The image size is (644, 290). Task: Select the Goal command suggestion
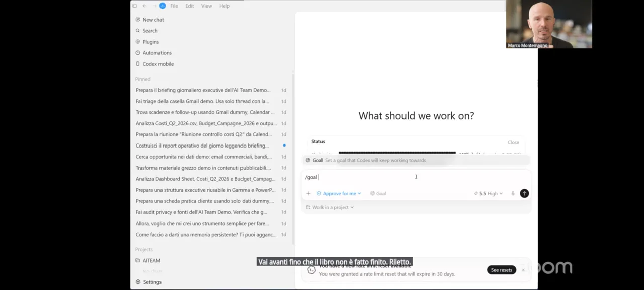[x=416, y=160]
